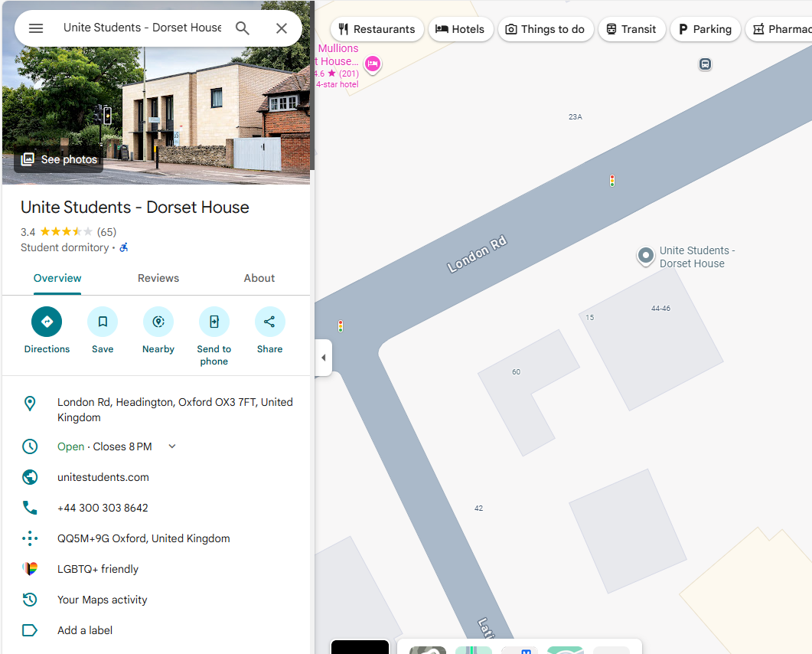Collapse the side panel arrow

click(323, 358)
